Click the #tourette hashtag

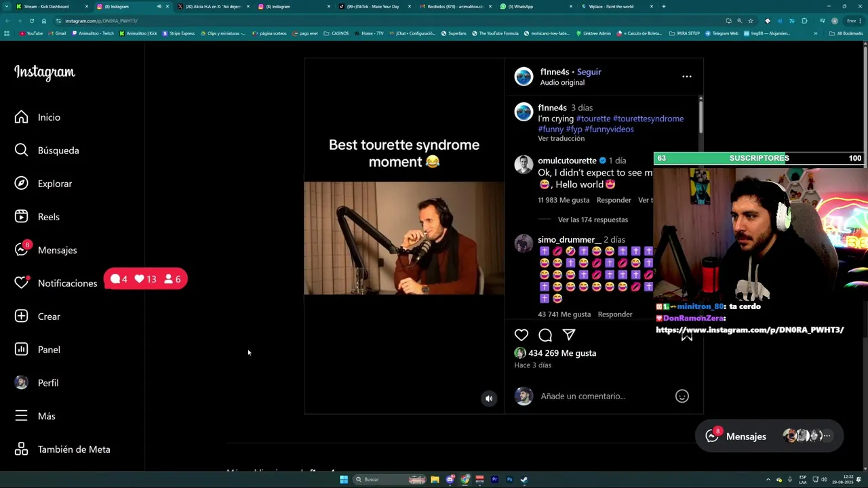pyautogui.click(x=593, y=119)
